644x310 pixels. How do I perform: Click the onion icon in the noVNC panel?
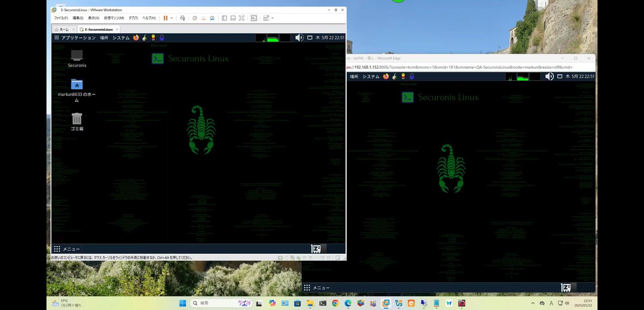394,77
